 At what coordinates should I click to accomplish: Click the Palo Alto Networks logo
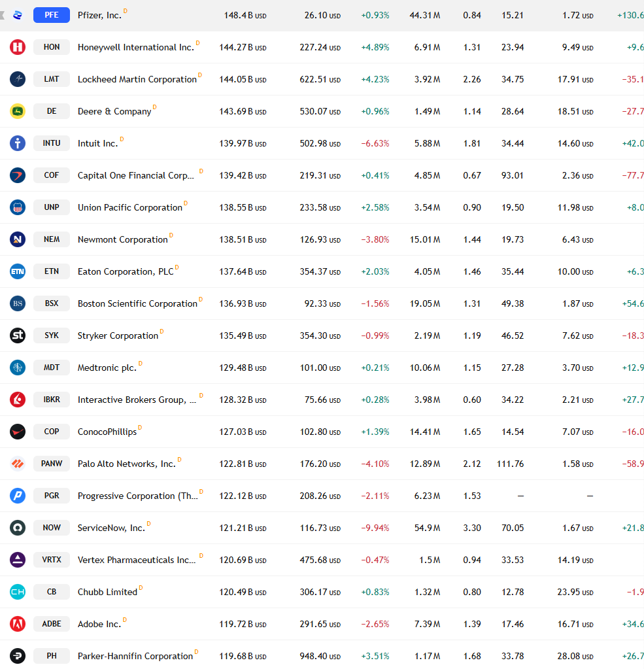[18, 464]
